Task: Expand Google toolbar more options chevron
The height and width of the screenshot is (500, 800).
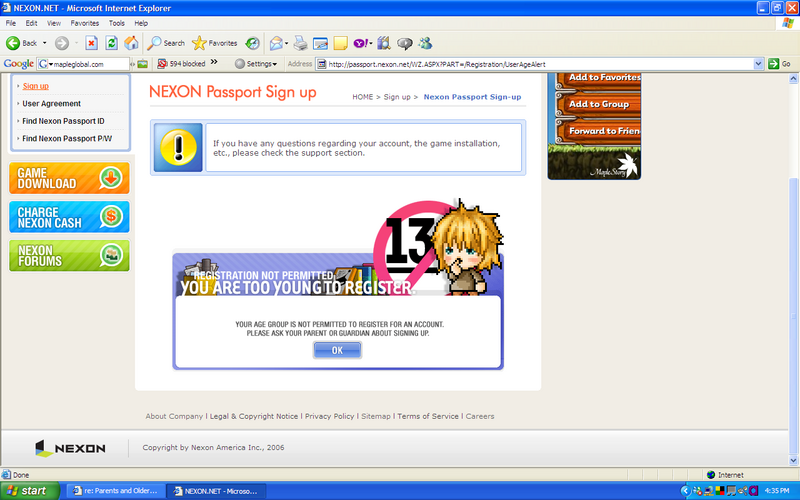Action: click(214, 62)
